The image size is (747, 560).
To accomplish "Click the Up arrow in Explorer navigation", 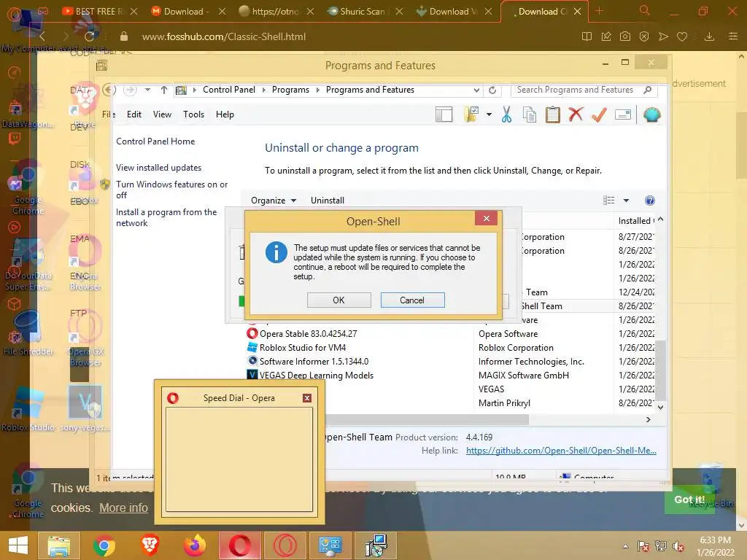I will click(x=164, y=90).
